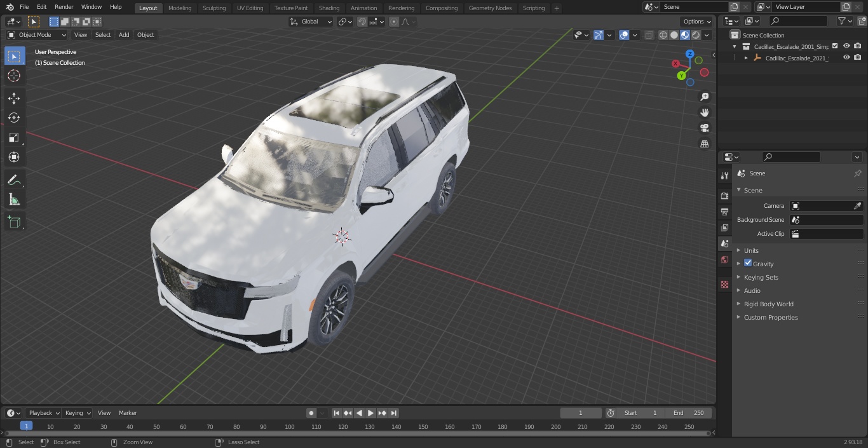Switch to the Modeling workspace tab
This screenshot has width=868, height=448.
coord(180,8)
